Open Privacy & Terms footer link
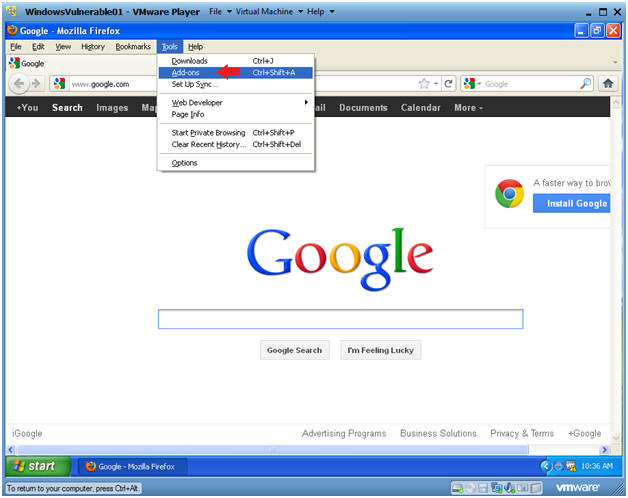 click(522, 433)
